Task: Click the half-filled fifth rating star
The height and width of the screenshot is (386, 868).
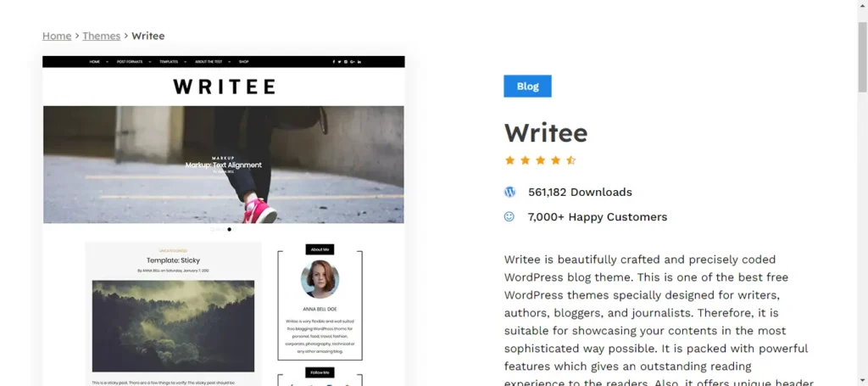Action: [571, 160]
